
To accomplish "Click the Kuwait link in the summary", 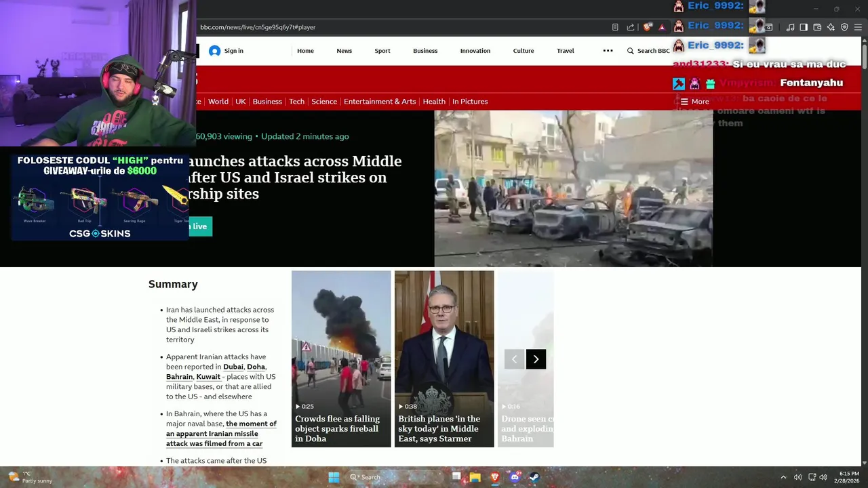I will coord(208,377).
